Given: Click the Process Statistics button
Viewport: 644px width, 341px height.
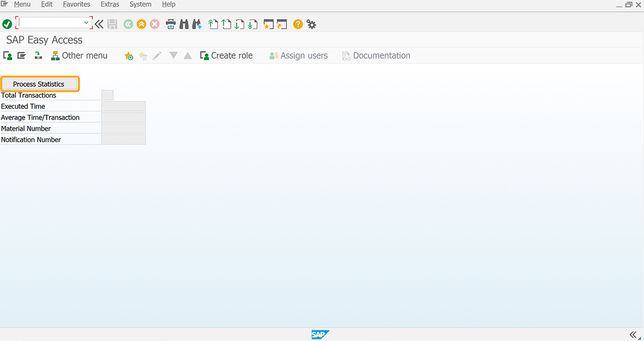Looking at the screenshot, I should [x=39, y=84].
